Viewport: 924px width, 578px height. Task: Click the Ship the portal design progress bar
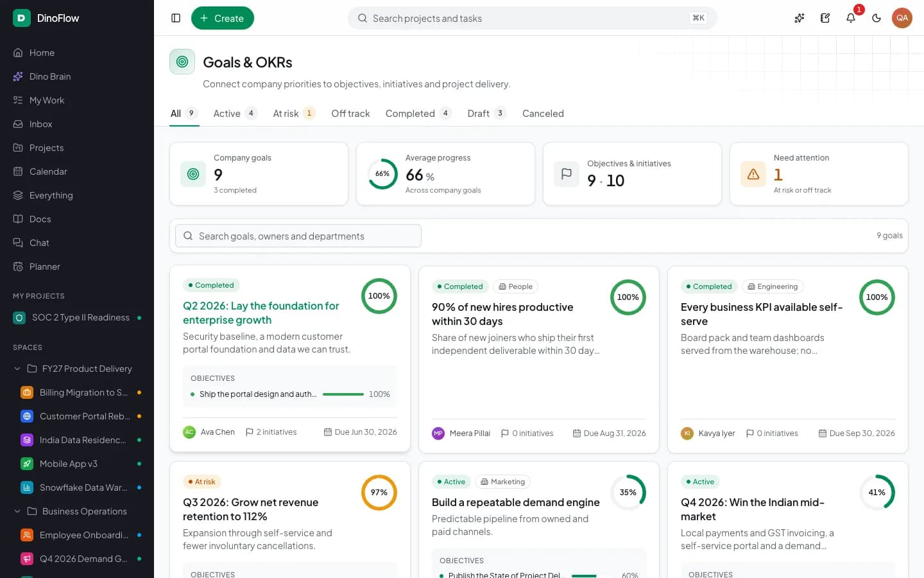click(343, 394)
